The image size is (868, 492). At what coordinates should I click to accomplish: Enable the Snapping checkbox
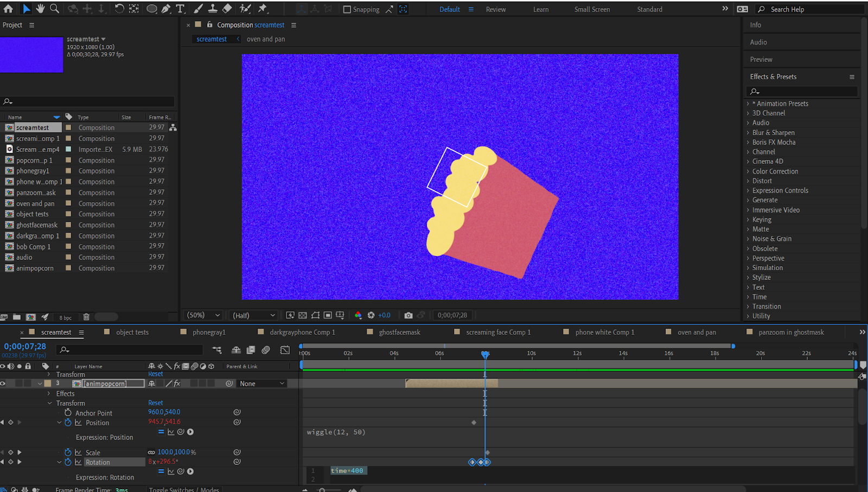tap(347, 9)
